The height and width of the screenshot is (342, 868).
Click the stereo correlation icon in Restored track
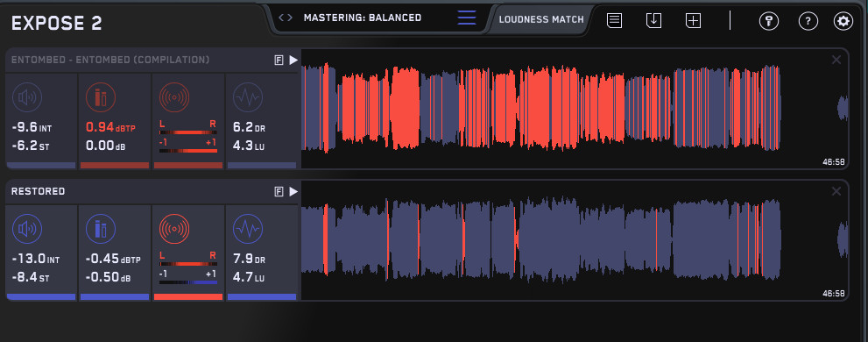click(173, 229)
